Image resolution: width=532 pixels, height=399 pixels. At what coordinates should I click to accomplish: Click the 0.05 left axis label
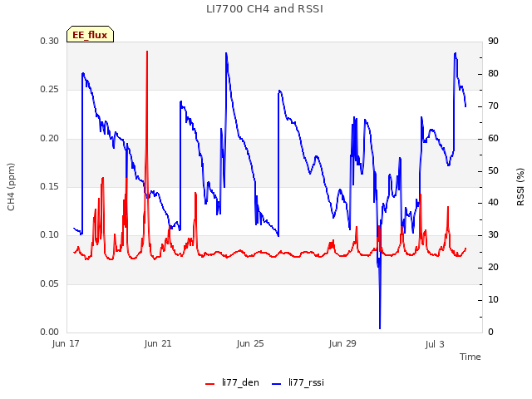point(50,283)
